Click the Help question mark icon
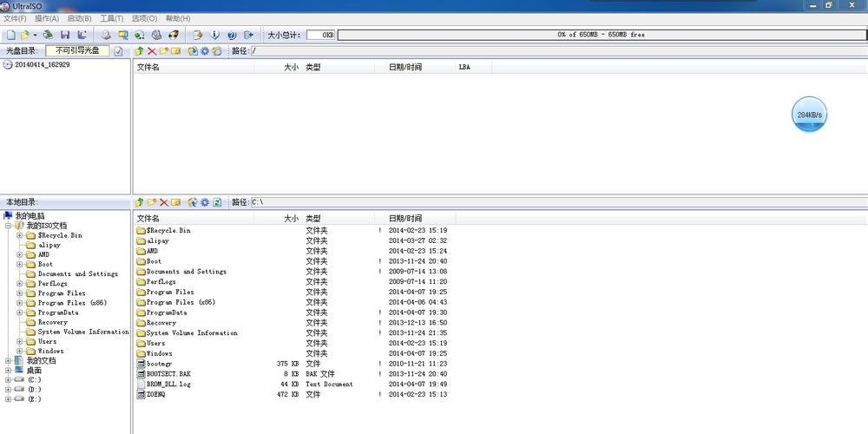868x434 pixels. [x=232, y=35]
